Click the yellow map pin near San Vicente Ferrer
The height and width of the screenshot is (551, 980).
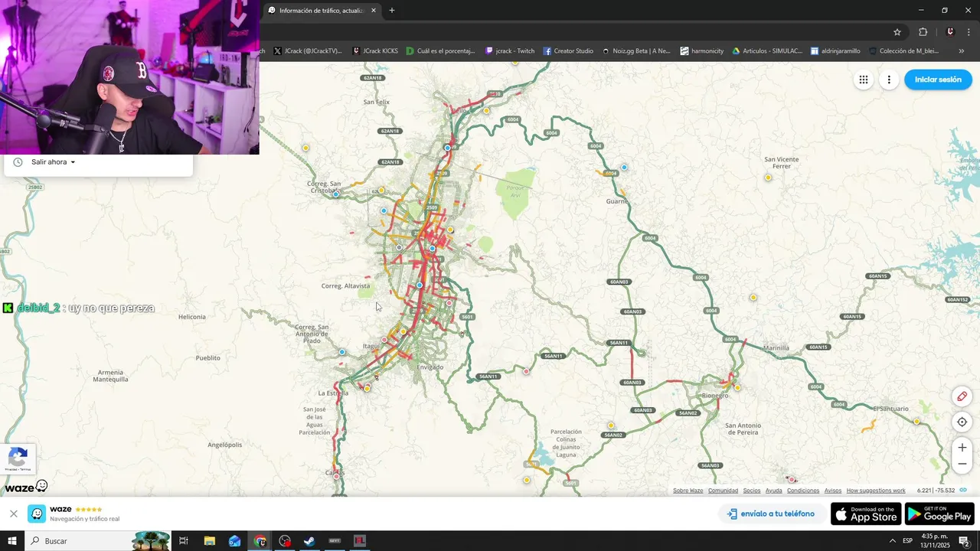point(768,178)
